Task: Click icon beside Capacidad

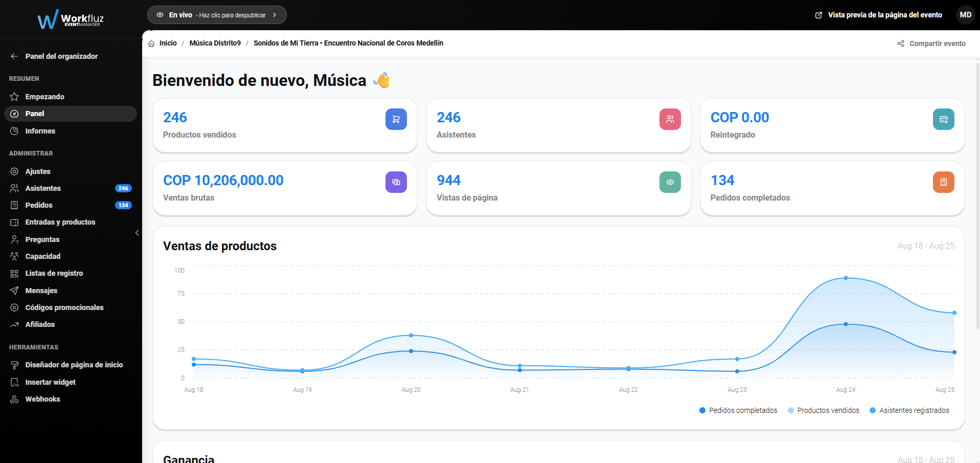Action: (14, 256)
